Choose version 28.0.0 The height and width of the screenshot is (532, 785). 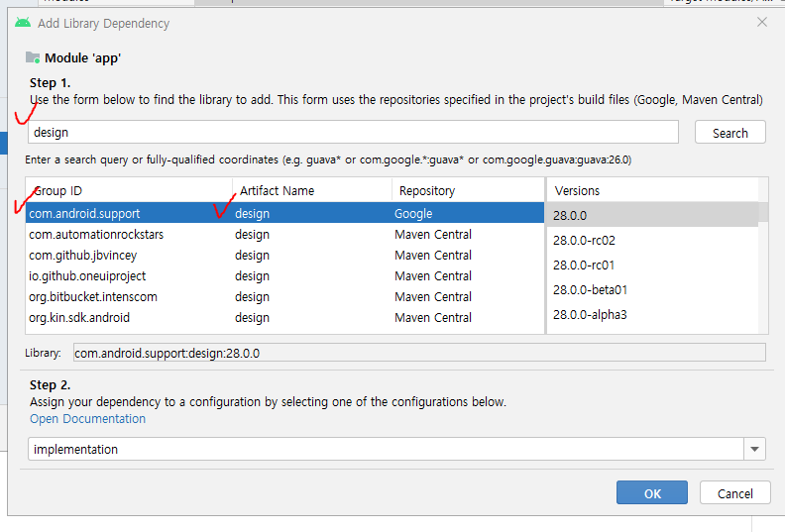pos(652,215)
